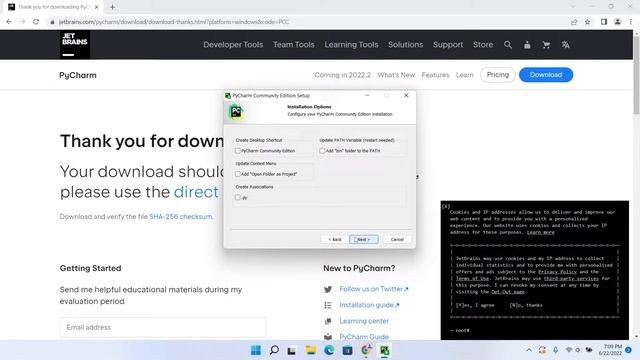This screenshot has height=360, width=640.
Task: Open the What's New page
Action: 396,75
